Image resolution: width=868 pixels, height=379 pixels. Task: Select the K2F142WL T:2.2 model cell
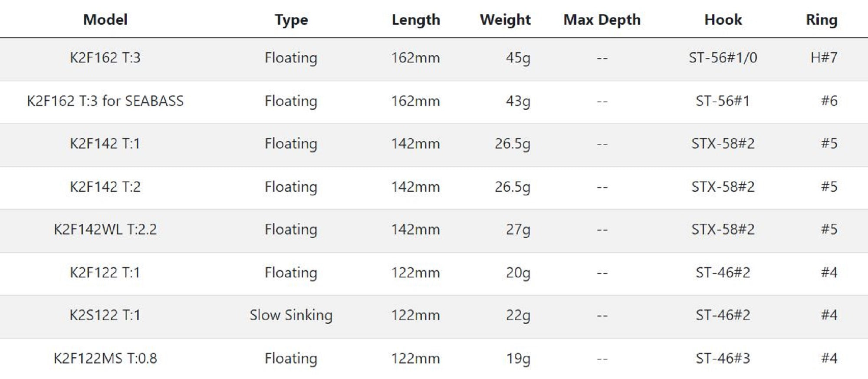105,230
